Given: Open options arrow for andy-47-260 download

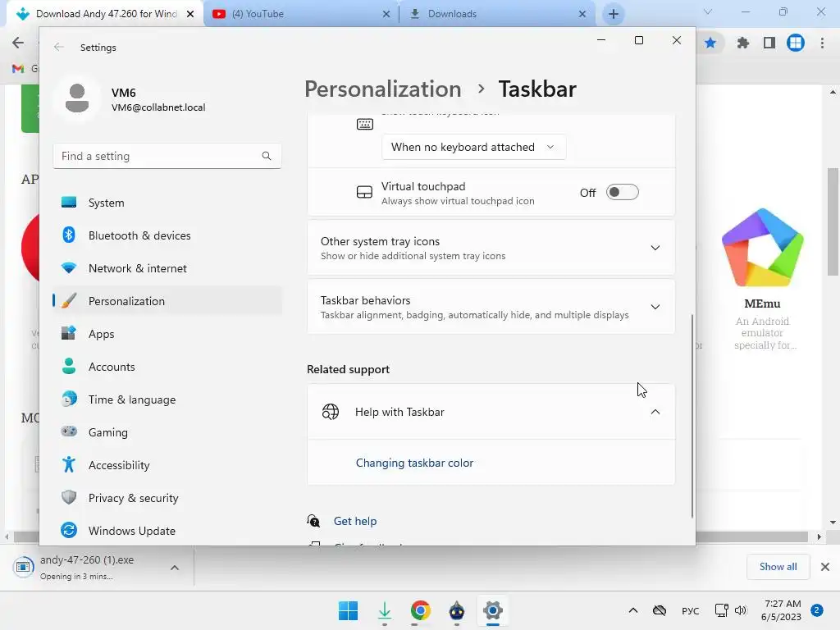Looking at the screenshot, I should (175, 568).
